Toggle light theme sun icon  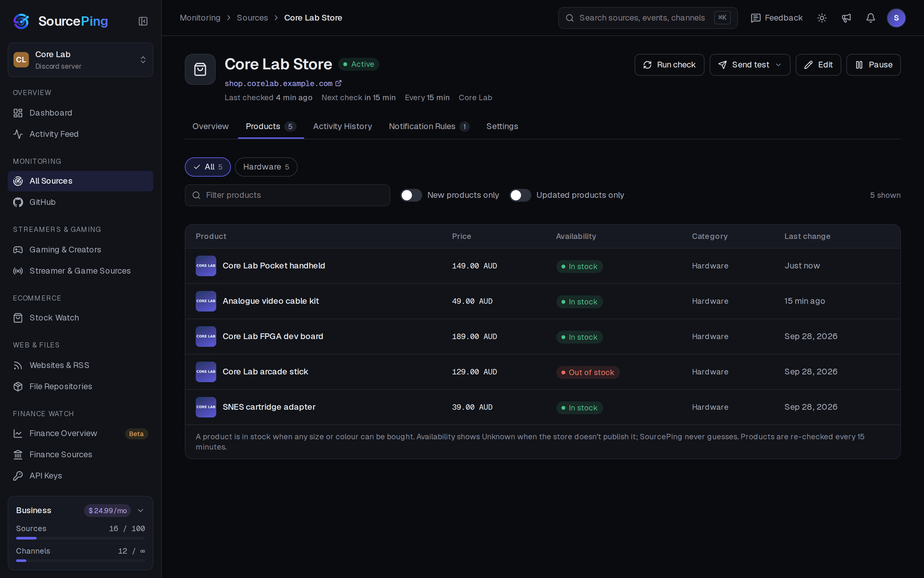coord(822,18)
